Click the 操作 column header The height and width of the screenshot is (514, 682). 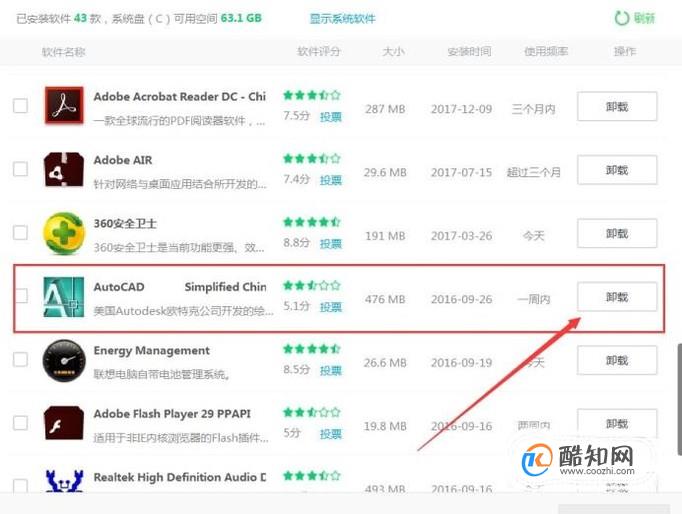coord(625,52)
